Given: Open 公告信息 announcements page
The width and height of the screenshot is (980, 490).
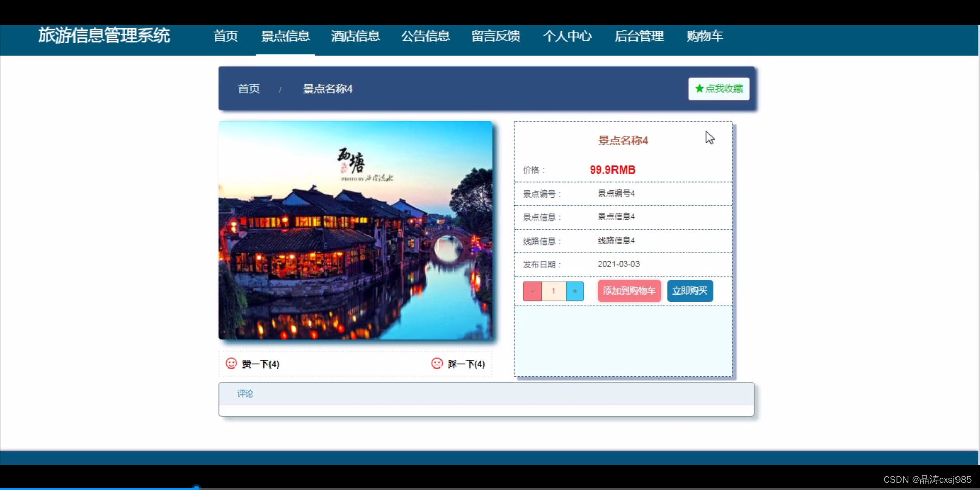Looking at the screenshot, I should (425, 36).
